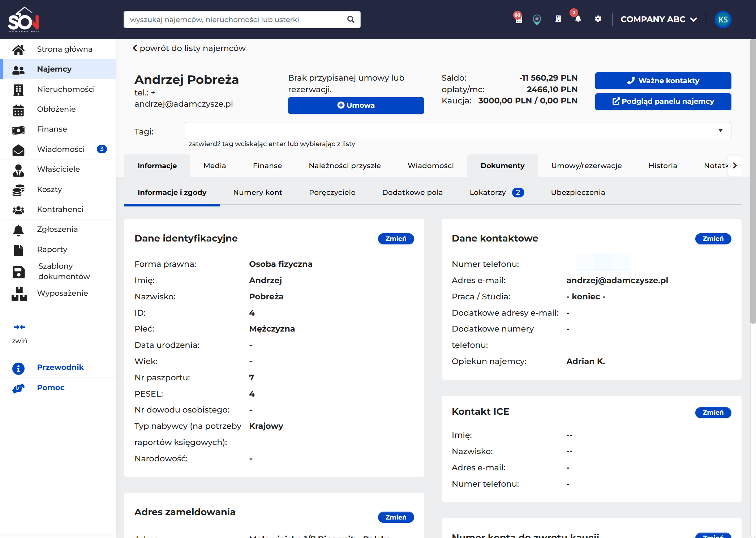The image size is (756, 538).
Task: Click the Zgłoszenia bell icon in sidebar
Action: point(18,230)
